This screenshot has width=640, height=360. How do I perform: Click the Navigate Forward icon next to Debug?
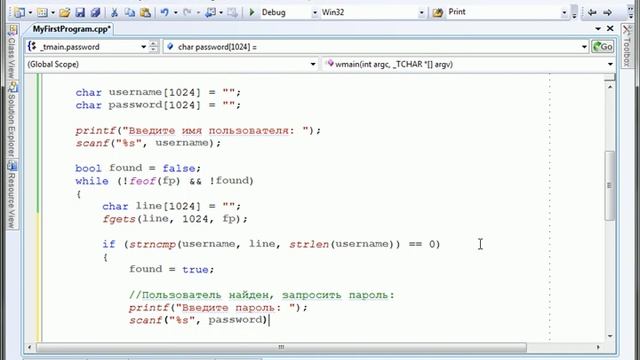click(x=232, y=13)
